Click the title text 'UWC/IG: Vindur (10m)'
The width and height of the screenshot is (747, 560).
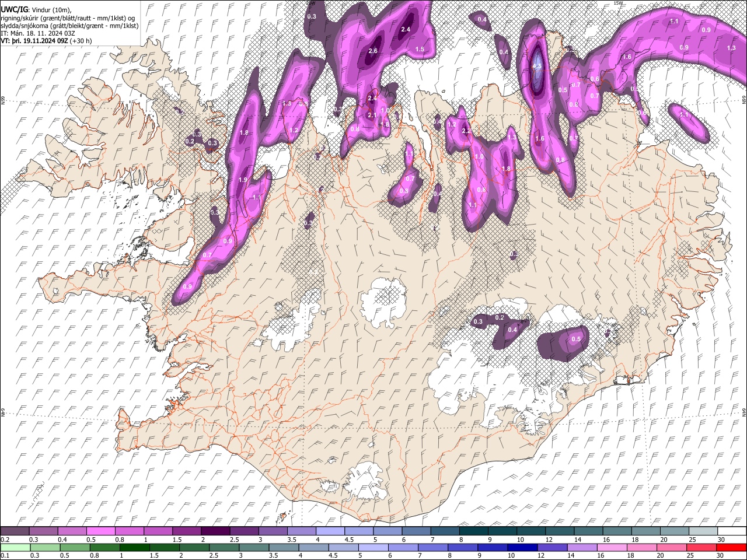(x=36, y=9)
